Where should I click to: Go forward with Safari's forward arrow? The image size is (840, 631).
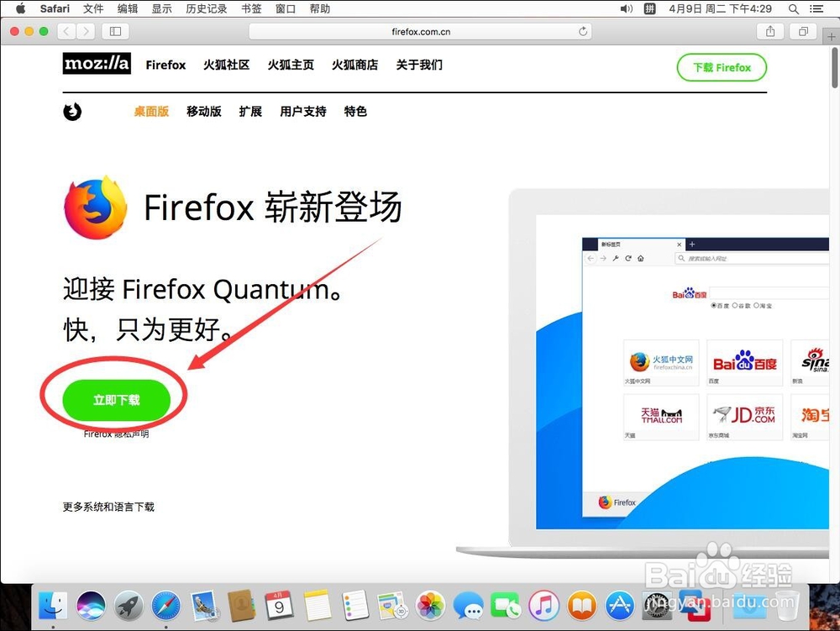point(86,31)
